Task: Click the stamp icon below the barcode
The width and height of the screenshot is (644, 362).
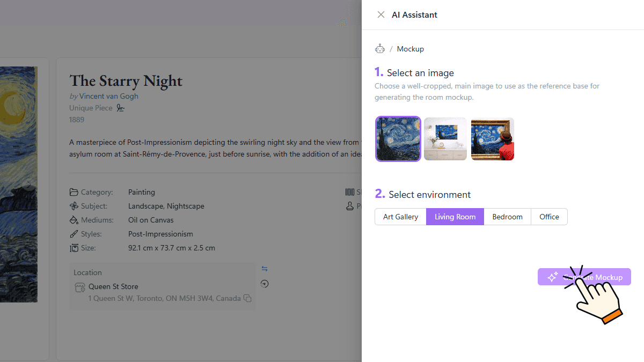Action: 349,206
